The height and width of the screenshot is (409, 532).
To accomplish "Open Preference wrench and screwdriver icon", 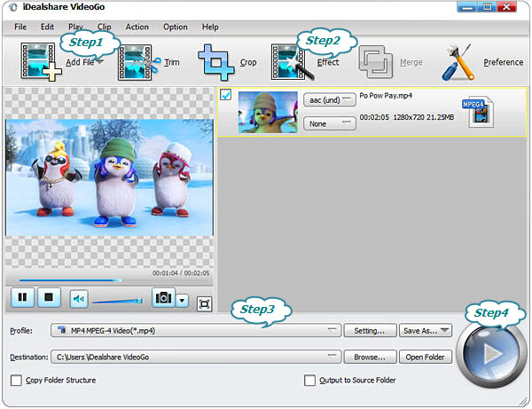I will pyautogui.click(x=458, y=62).
